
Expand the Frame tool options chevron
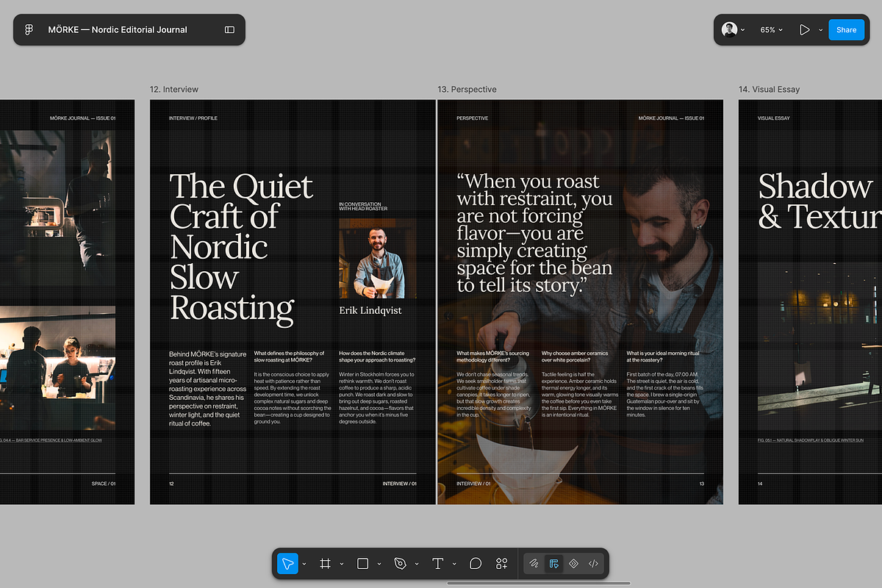(341, 564)
